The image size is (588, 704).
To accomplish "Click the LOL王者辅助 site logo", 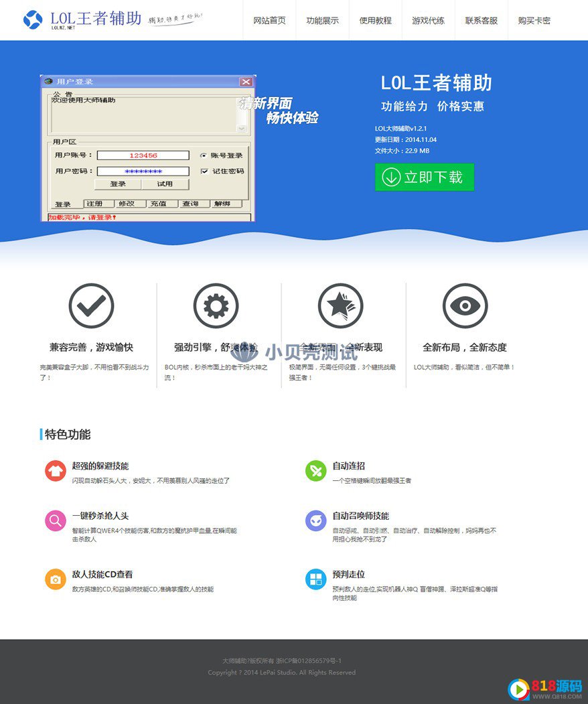I will [82, 19].
